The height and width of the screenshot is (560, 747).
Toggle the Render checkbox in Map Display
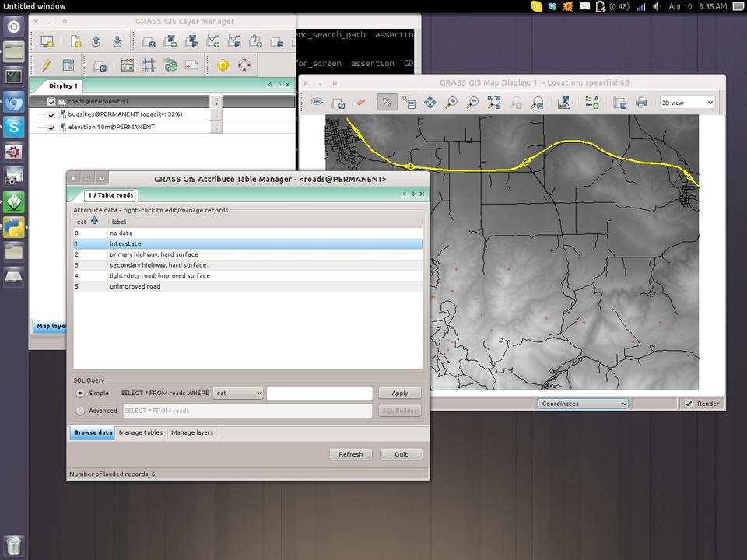(x=689, y=404)
